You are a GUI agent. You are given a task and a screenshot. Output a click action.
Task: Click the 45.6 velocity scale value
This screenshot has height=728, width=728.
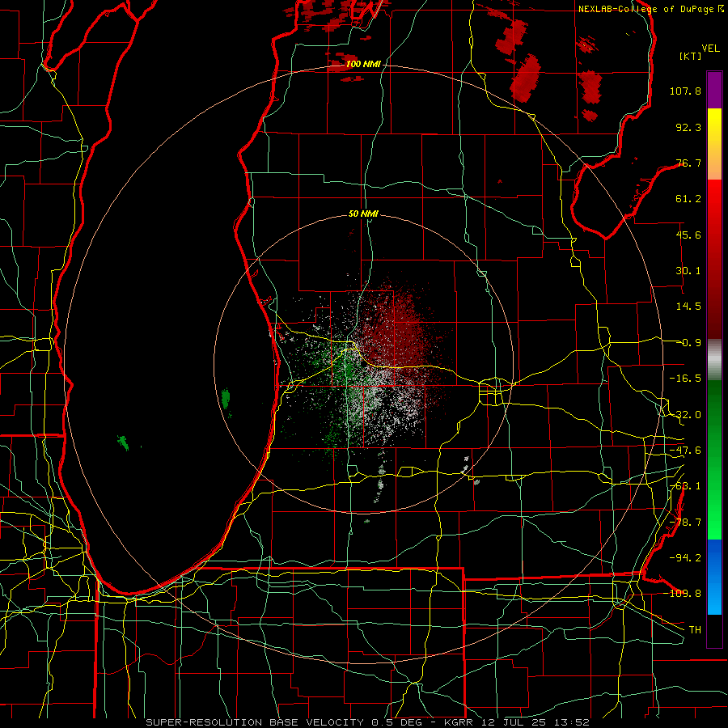pyautogui.click(x=688, y=235)
